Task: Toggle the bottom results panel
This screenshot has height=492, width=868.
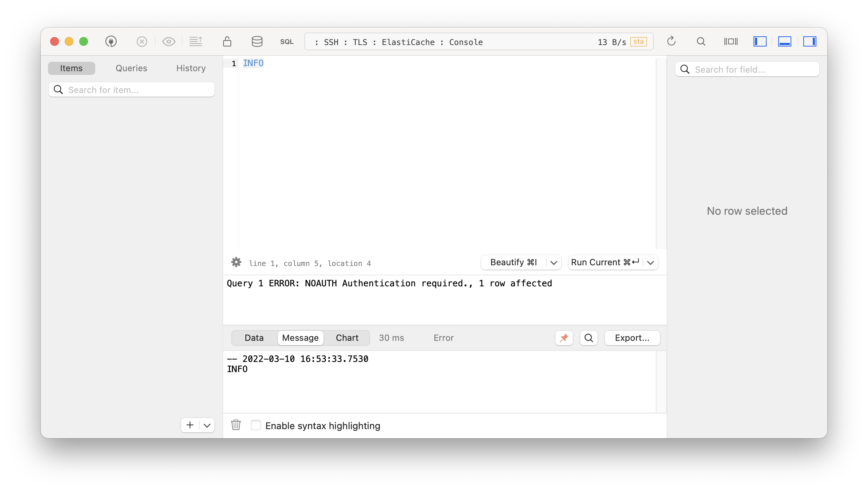Action: click(x=784, y=41)
